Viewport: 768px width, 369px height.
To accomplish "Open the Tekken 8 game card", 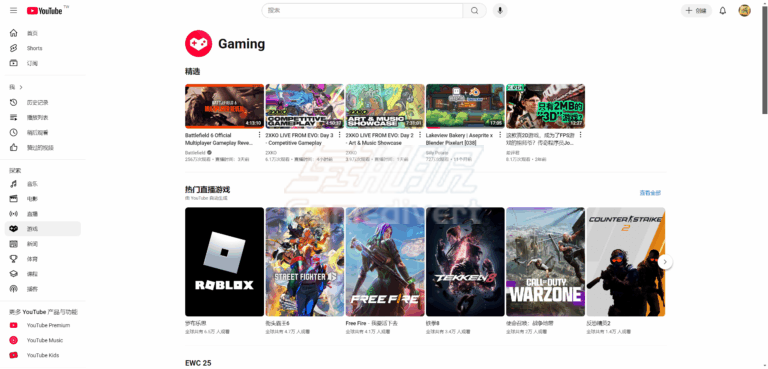I will pyautogui.click(x=465, y=262).
